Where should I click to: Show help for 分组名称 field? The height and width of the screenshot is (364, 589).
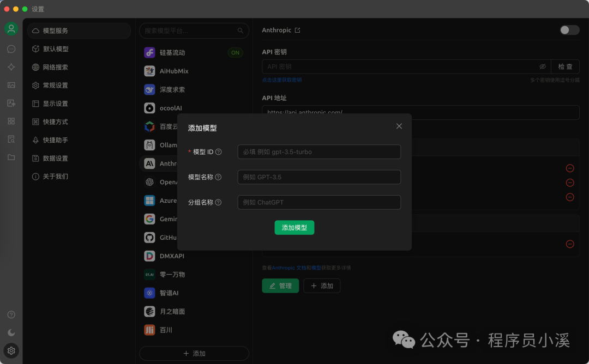(218, 202)
